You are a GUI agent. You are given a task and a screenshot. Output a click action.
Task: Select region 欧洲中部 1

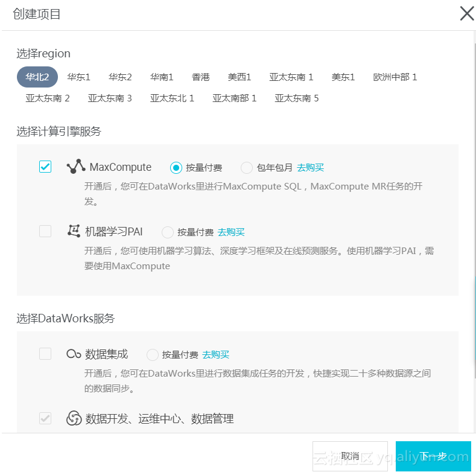click(395, 77)
